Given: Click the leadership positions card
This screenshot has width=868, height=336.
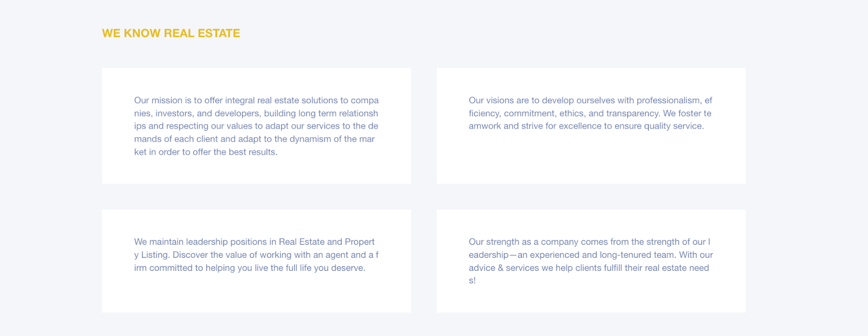Looking at the screenshot, I should tap(256, 261).
